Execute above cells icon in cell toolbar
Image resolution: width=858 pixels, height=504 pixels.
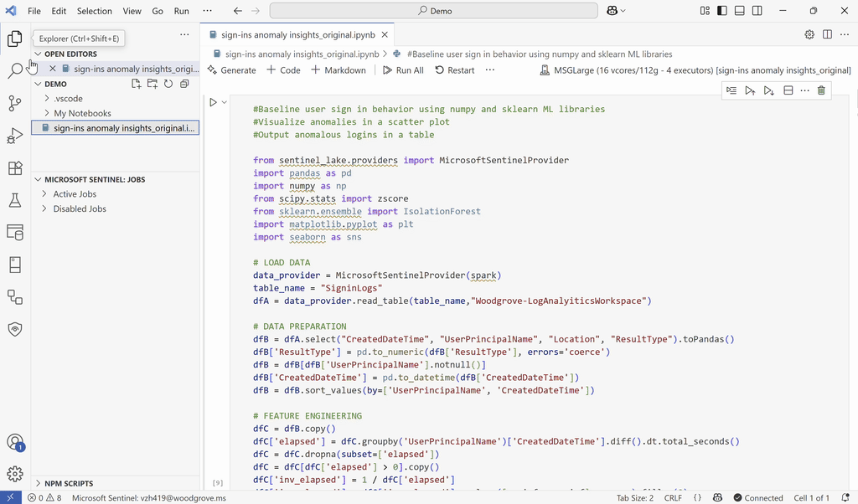pos(750,90)
